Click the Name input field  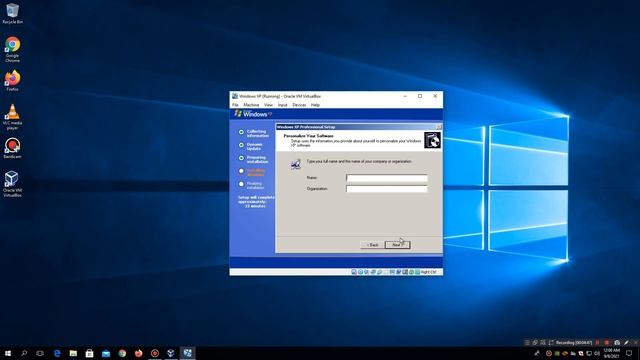(387, 178)
